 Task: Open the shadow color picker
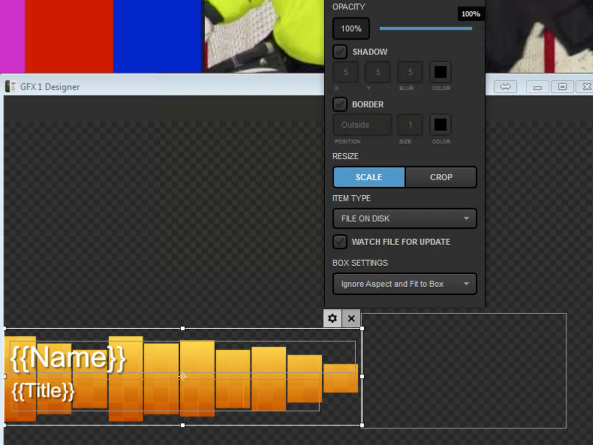point(440,72)
